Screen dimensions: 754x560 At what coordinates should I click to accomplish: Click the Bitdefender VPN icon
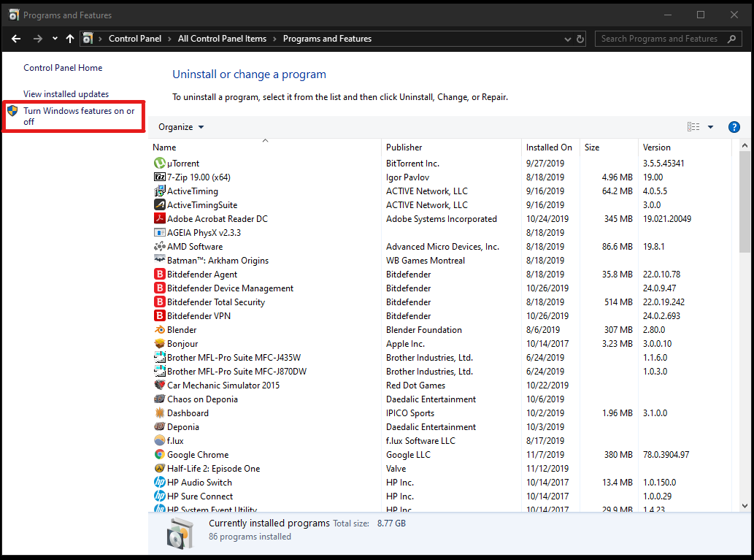[160, 315]
